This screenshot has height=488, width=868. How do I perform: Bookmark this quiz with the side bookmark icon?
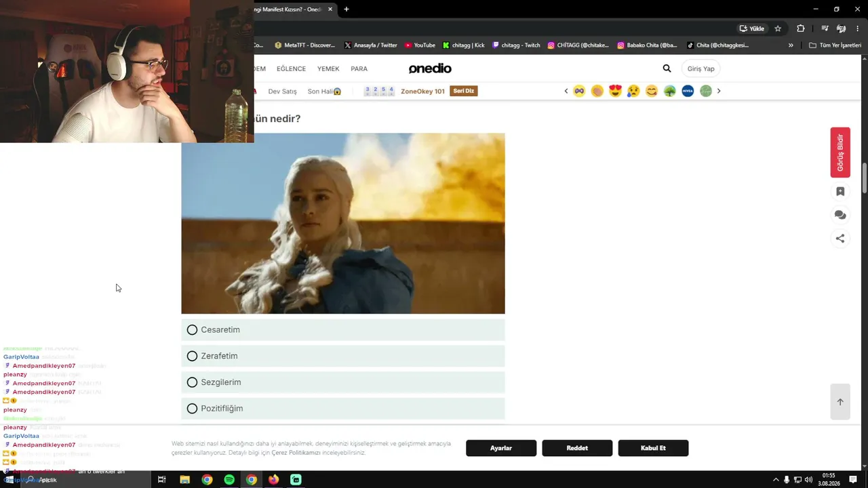840,192
